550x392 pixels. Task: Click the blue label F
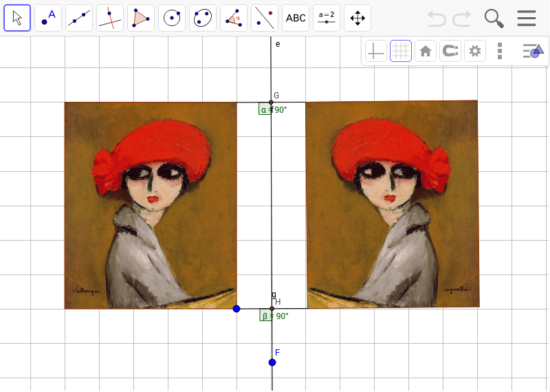coord(278,353)
